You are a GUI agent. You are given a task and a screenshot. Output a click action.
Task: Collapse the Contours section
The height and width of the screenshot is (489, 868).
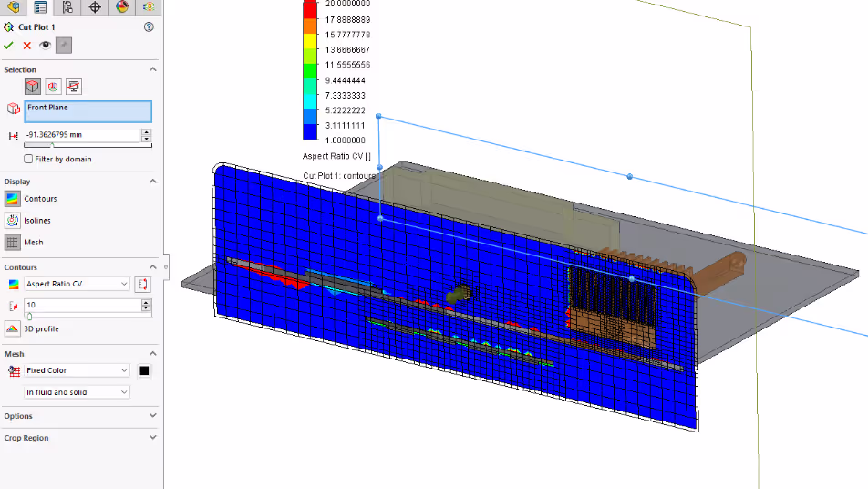click(x=153, y=267)
